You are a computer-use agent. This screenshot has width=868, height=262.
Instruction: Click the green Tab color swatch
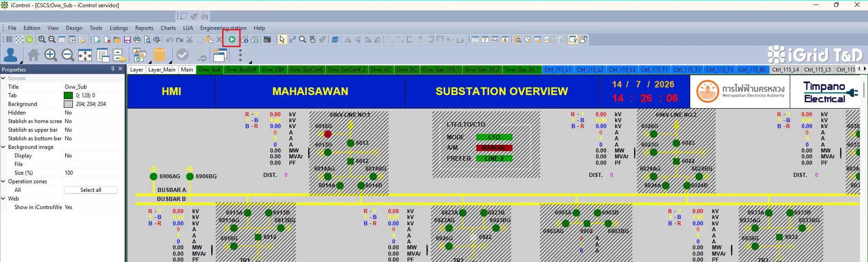(68, 95)
